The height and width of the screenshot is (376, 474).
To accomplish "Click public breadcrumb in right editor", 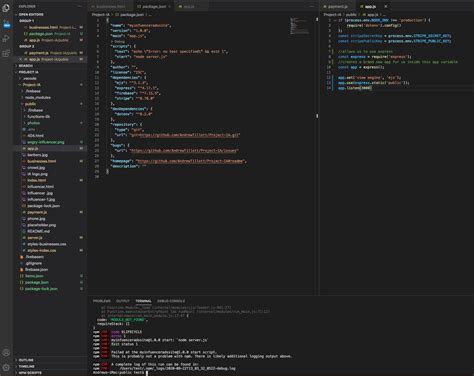I will pos(351,15).
